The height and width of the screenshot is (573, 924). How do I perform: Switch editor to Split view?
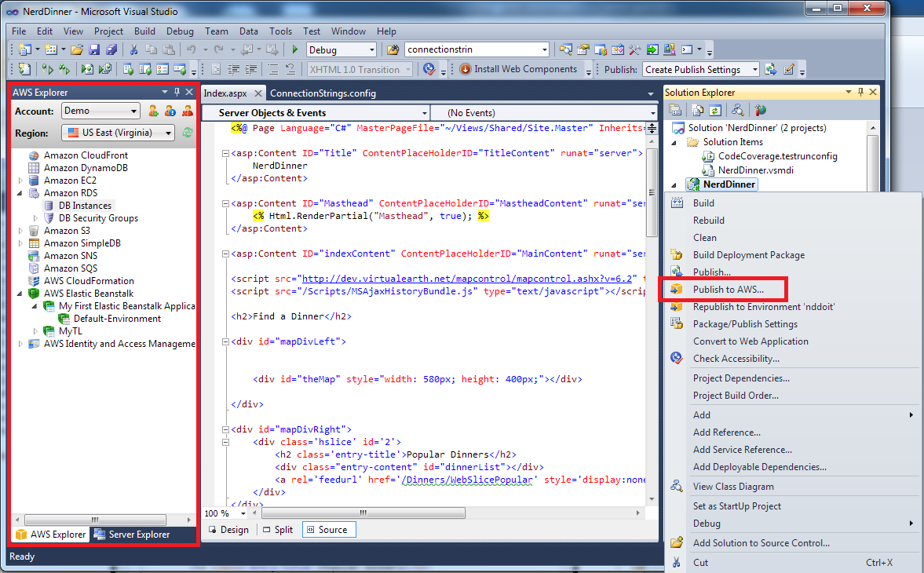pos(277,530)
